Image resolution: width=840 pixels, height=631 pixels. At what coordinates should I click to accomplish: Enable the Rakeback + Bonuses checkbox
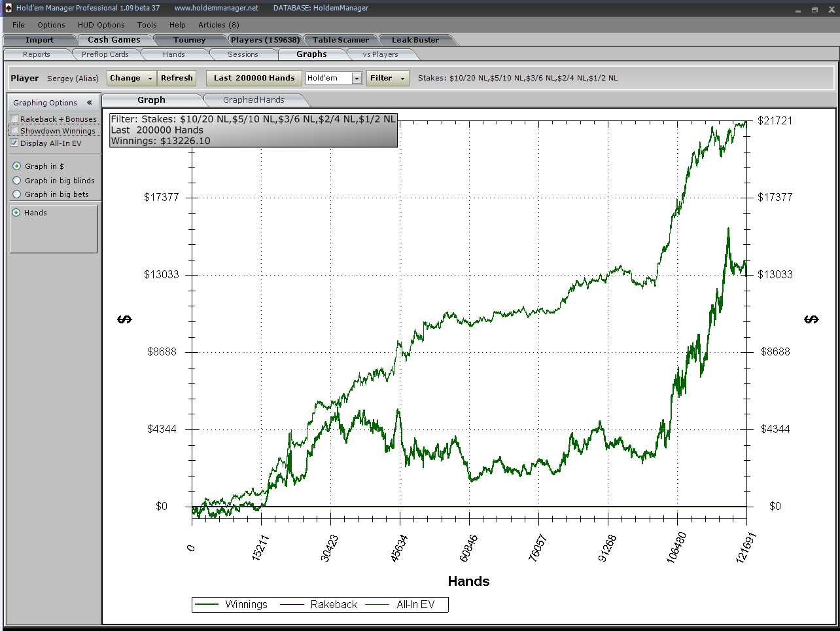point(14,119)
